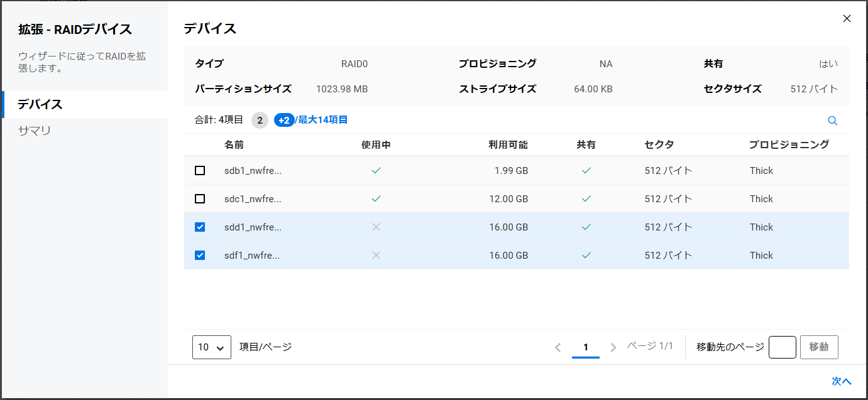This screenshot has width=868, height=400.
Task: Focus the go-to-page number input field
Action: tap(782, 347)
